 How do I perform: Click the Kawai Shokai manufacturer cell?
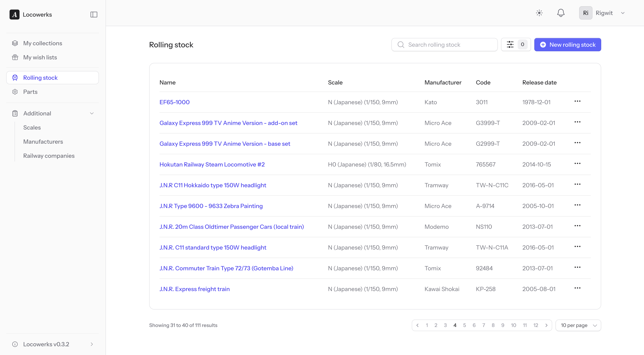442,289
